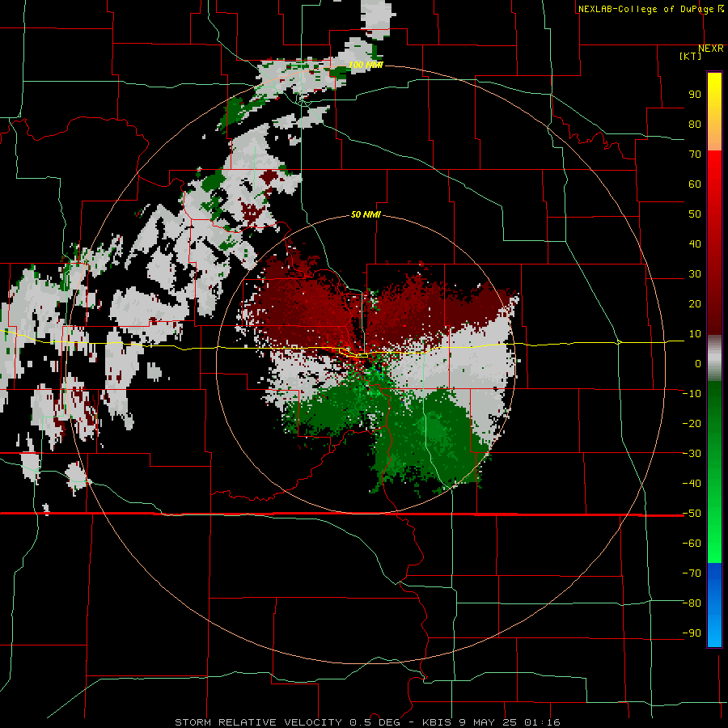Click the 90 value on velocity legend
This screenshot has width=728, height=728.
695,95
